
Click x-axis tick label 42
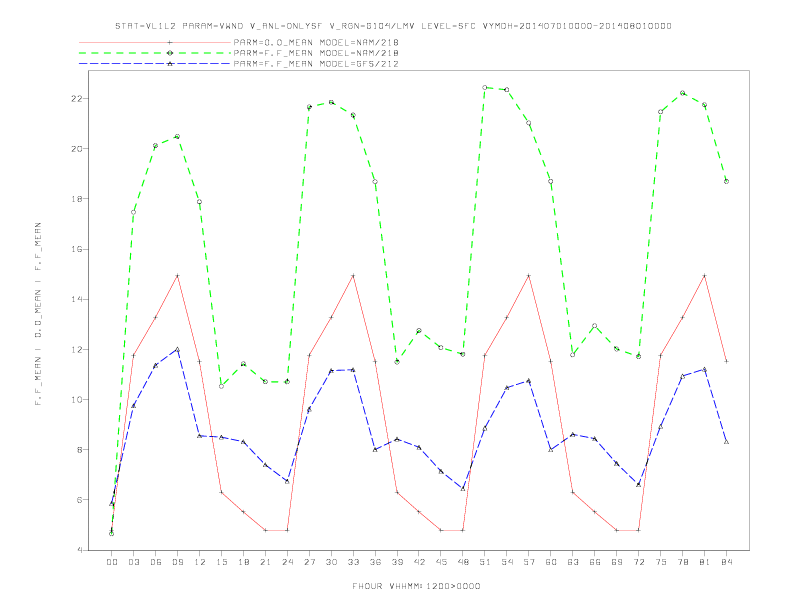coord(419,562)
